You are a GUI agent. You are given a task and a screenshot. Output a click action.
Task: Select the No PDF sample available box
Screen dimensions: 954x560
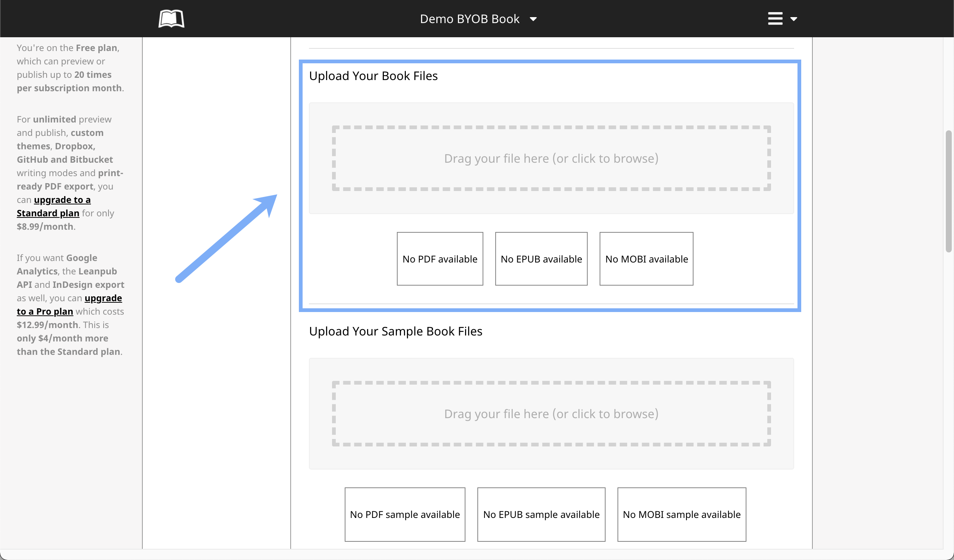pos(405,514)
